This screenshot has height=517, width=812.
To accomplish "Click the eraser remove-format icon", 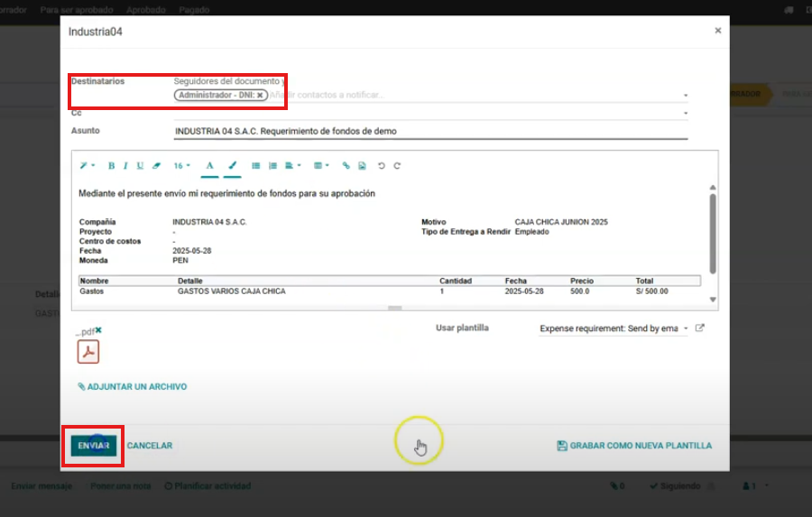I will (x=156, y=166).
